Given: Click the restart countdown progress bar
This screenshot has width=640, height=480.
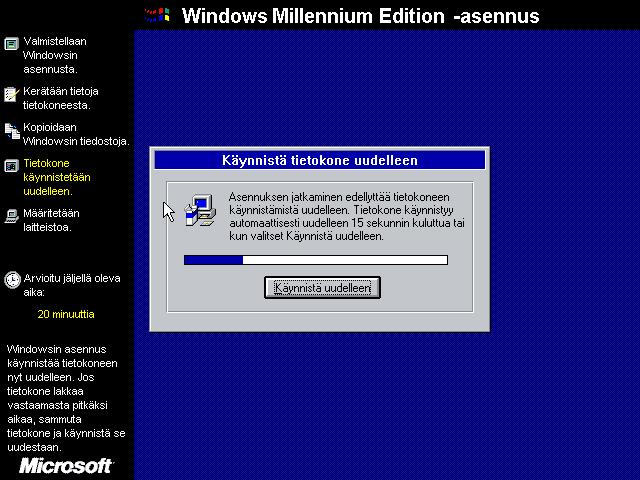Looking at the screenshot, I should (316, 260).
